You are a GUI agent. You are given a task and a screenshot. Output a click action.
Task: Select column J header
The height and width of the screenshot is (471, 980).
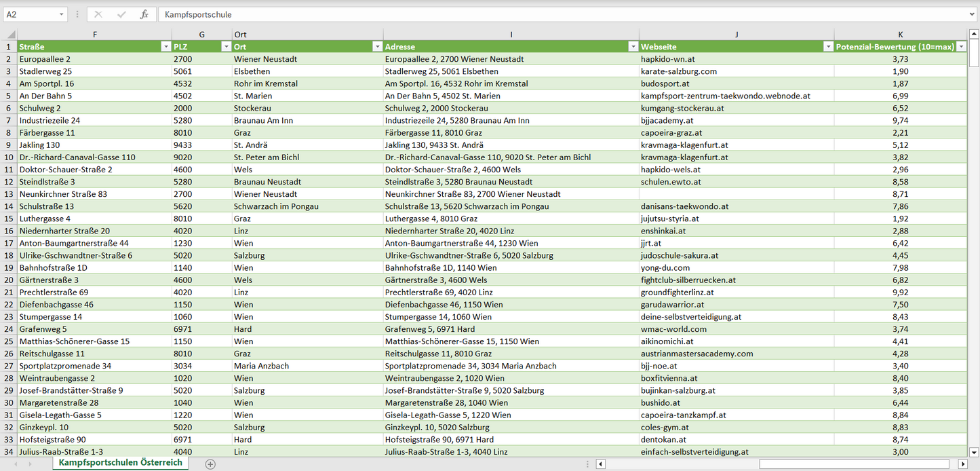[736, 35]
